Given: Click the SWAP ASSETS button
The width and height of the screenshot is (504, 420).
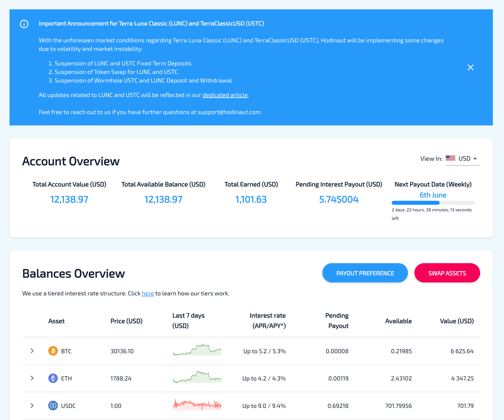Looking at the screenshot, I should [447, 273].
